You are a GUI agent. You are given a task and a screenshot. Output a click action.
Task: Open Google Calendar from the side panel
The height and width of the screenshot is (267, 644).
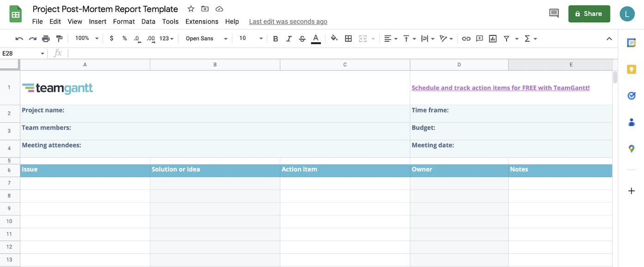(631, 42)
